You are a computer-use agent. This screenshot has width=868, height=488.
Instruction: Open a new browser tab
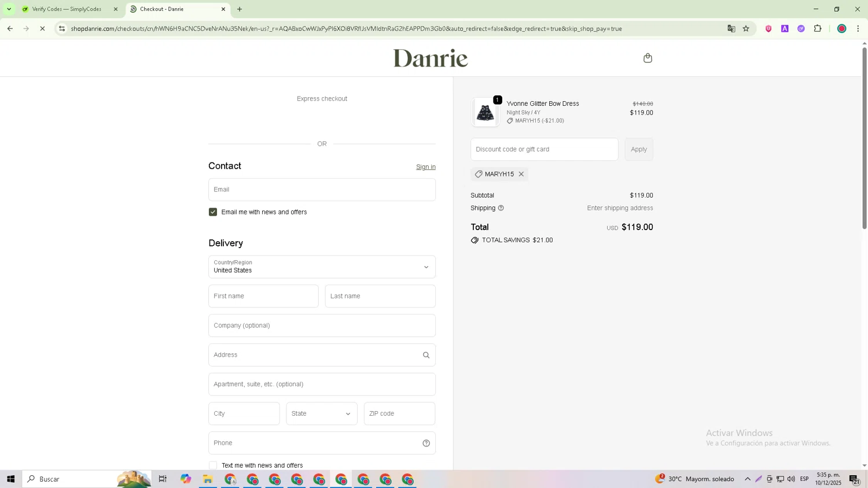pos(240,9)
